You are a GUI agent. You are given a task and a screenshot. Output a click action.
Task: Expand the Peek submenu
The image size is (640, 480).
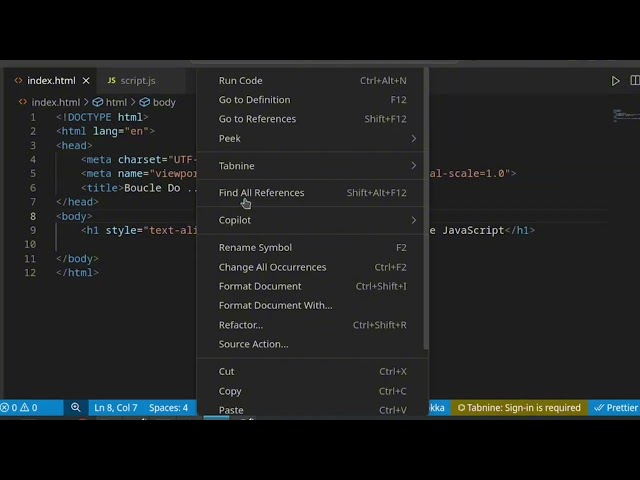coord(312,138)
